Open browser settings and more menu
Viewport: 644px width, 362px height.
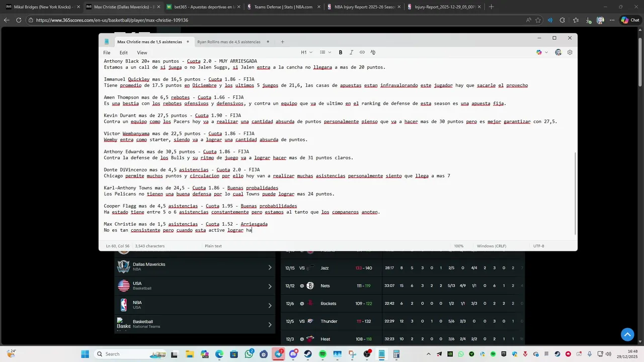click(612, 20)
